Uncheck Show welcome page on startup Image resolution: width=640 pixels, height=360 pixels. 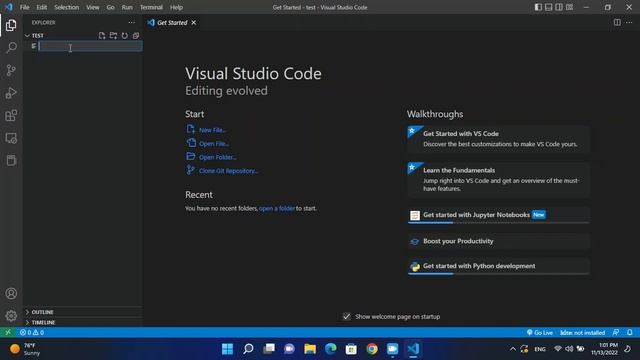tap(347, 316)
